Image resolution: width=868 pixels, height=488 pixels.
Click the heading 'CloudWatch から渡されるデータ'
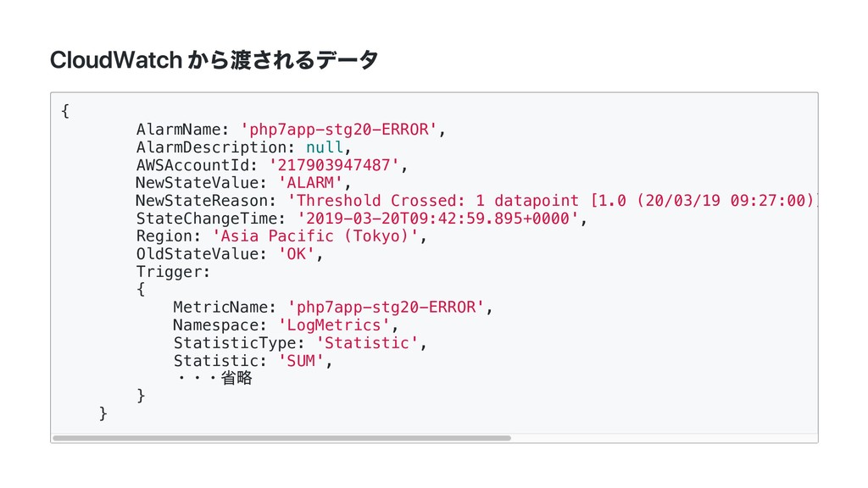coord(214,60)
